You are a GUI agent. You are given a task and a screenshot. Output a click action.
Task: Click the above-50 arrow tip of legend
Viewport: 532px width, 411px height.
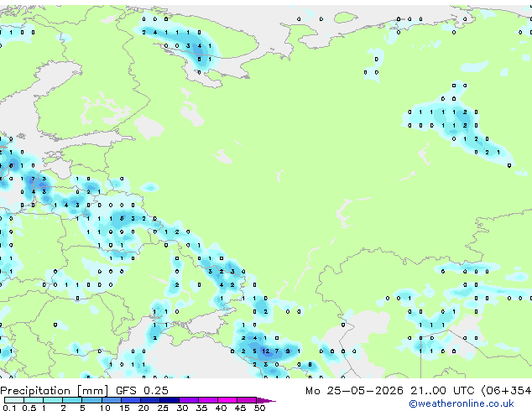(266, 400)
